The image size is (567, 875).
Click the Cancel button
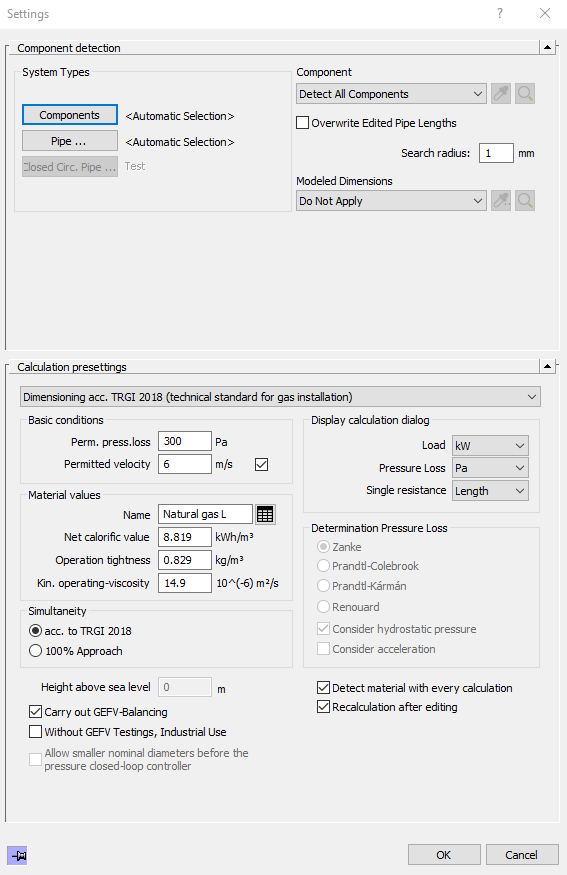(x=522, y=855)
